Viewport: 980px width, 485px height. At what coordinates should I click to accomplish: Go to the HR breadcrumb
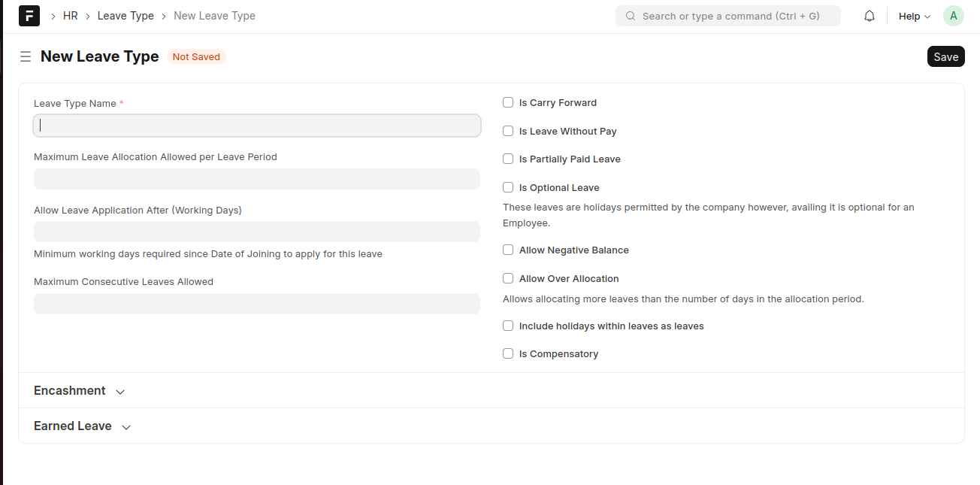71,16
